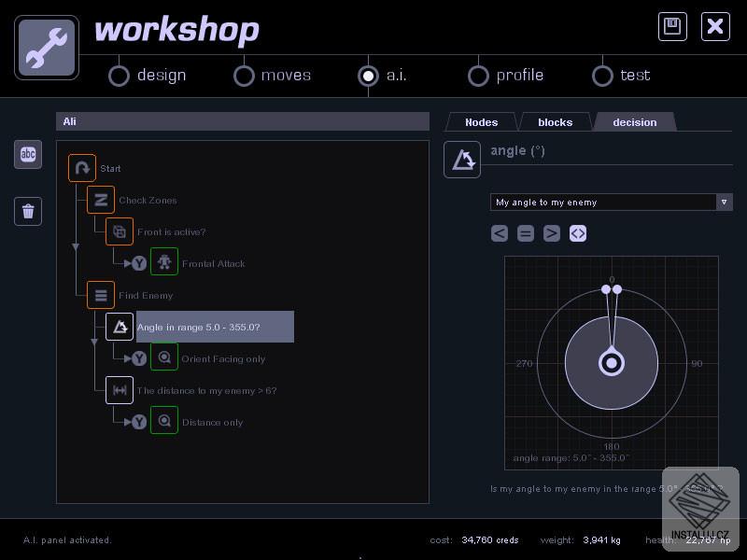Image resolution: width=747 pixels, height=560 pixels.
Task: Select the Frontal Attack node icon
Action: (x=164, y=261)
